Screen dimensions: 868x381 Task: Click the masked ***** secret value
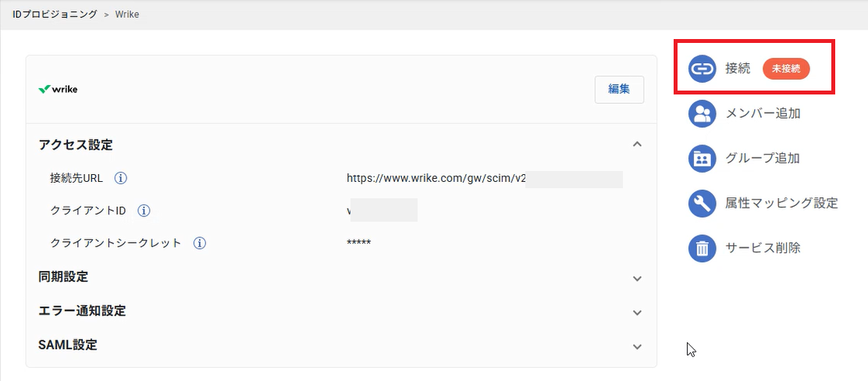coord(359,243)
